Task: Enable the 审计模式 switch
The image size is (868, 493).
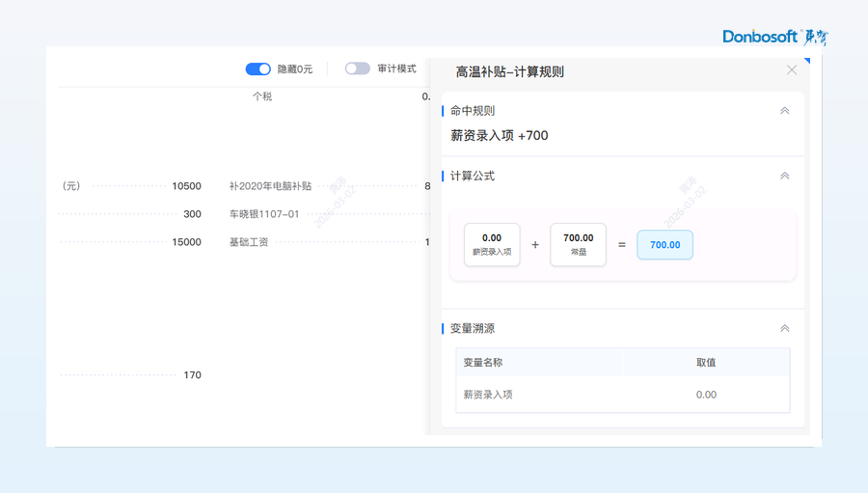Action: (x=357, y=68)
